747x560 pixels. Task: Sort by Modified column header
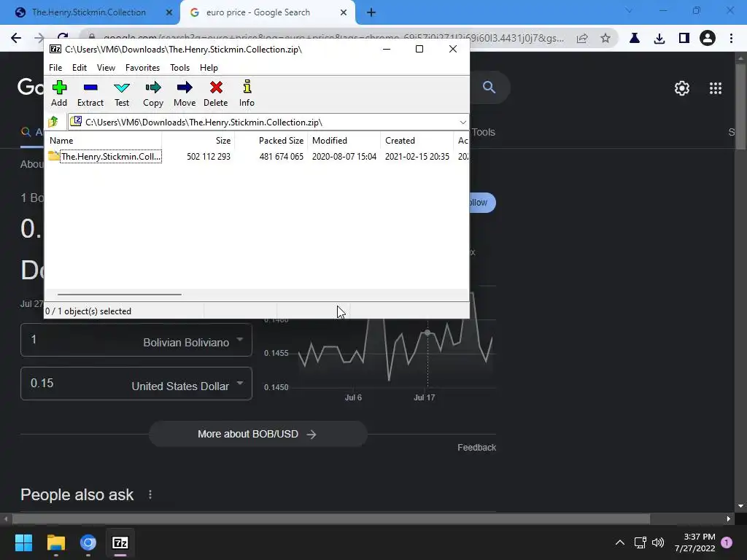(x=344, y=141)
